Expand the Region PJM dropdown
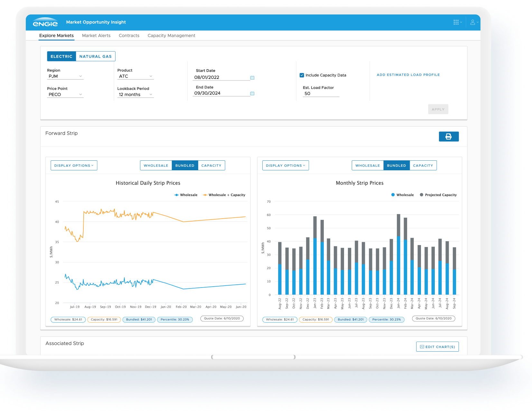 [x=65, y=76]
